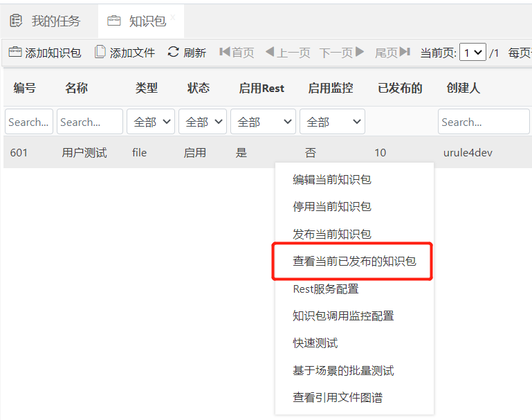Open the 启用Rest filter dropdown
The width and height of the screenshot is (532, 420).
[263, 122]
